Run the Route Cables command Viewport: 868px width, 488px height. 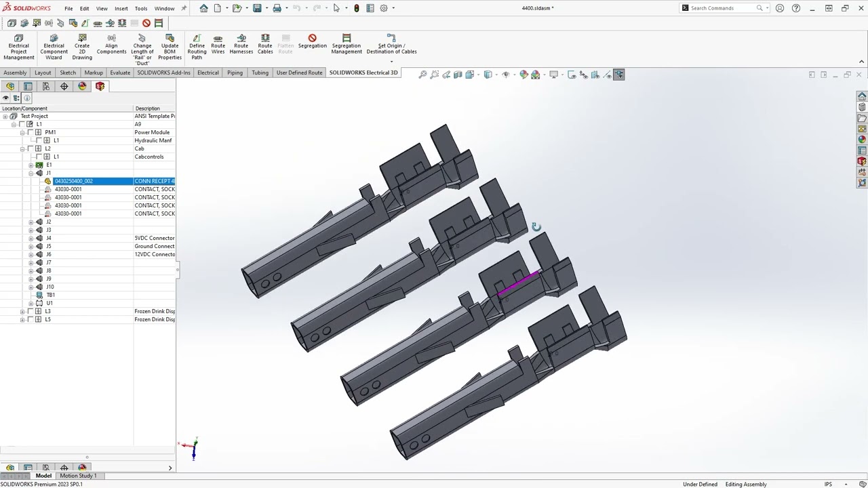click(265, 45)
